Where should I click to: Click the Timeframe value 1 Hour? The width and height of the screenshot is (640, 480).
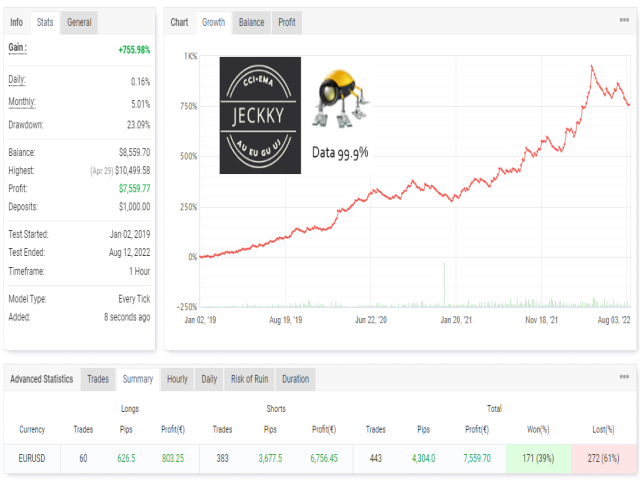(140, 271)
